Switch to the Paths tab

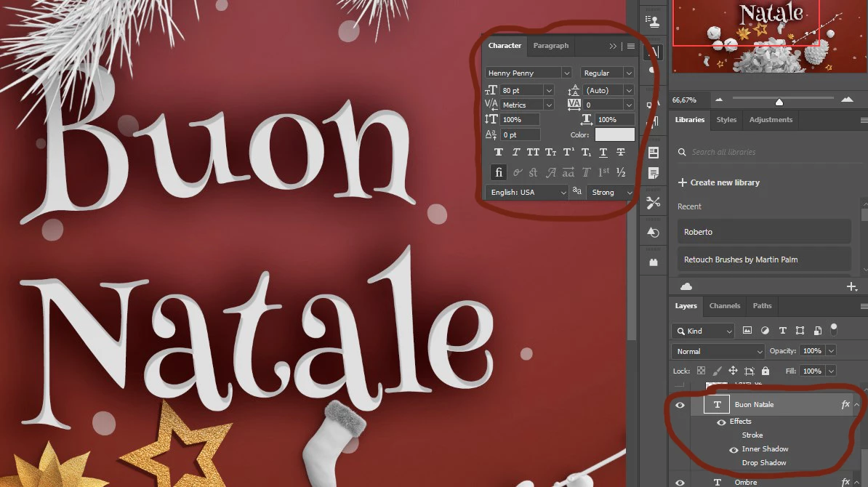762,305
